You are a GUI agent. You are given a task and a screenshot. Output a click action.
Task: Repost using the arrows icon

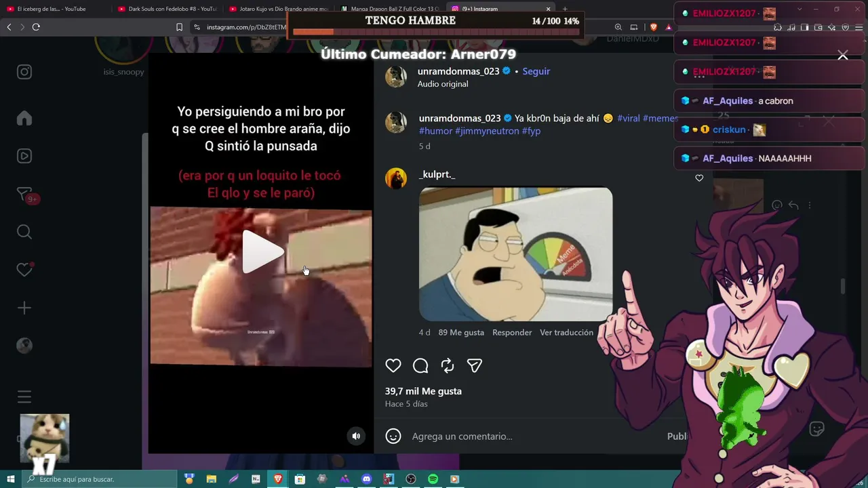tap(448, 366)
